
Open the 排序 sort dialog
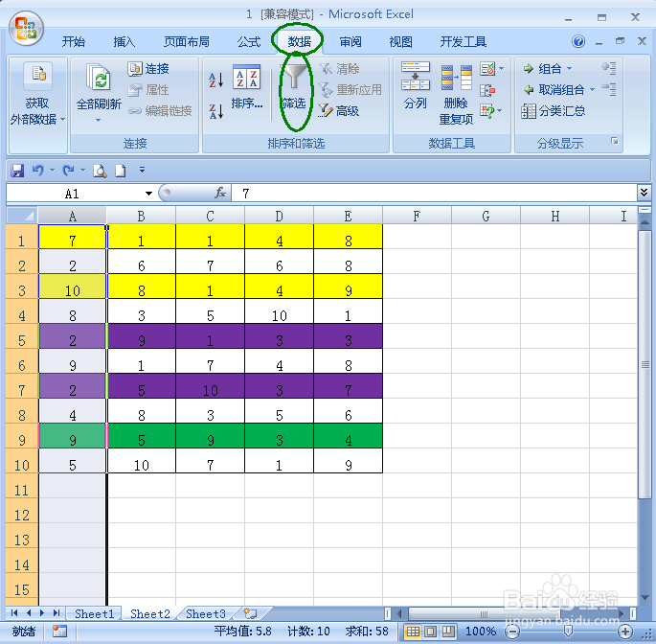(x=247, y=86)
